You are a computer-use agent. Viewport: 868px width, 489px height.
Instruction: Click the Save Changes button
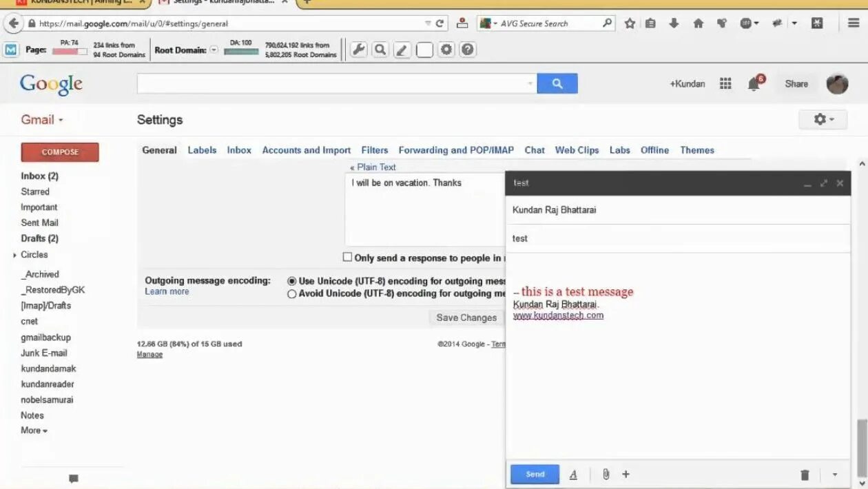click(x=466, y=318)
